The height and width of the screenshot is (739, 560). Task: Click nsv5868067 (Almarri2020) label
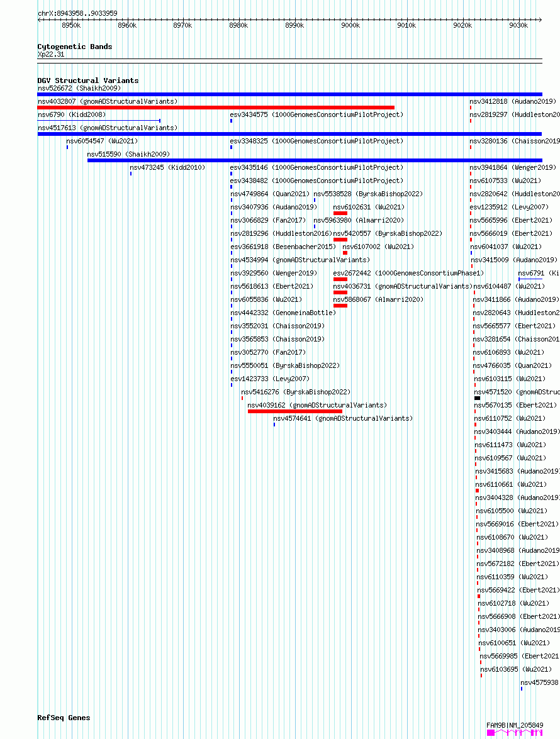(x=379, y=299)
